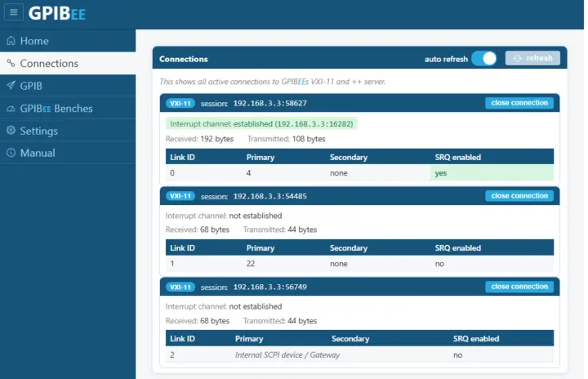Go to Home page

coord(68,41)
